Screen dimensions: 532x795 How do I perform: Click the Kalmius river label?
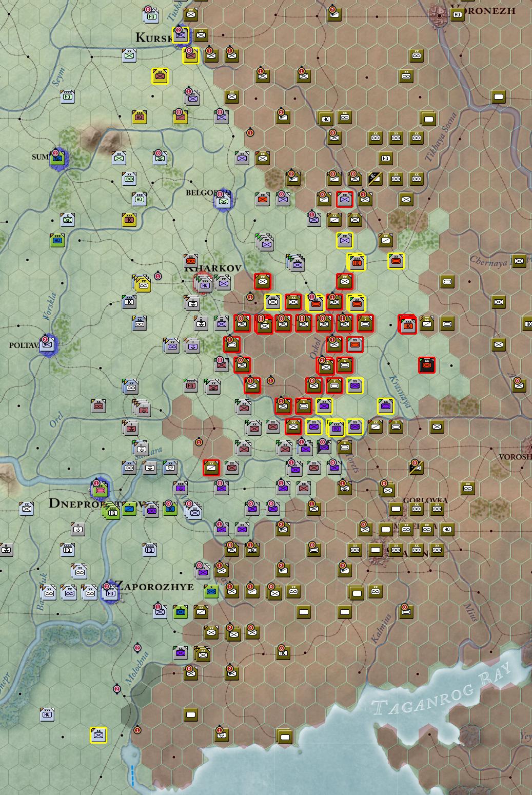(x=381, y=629)
